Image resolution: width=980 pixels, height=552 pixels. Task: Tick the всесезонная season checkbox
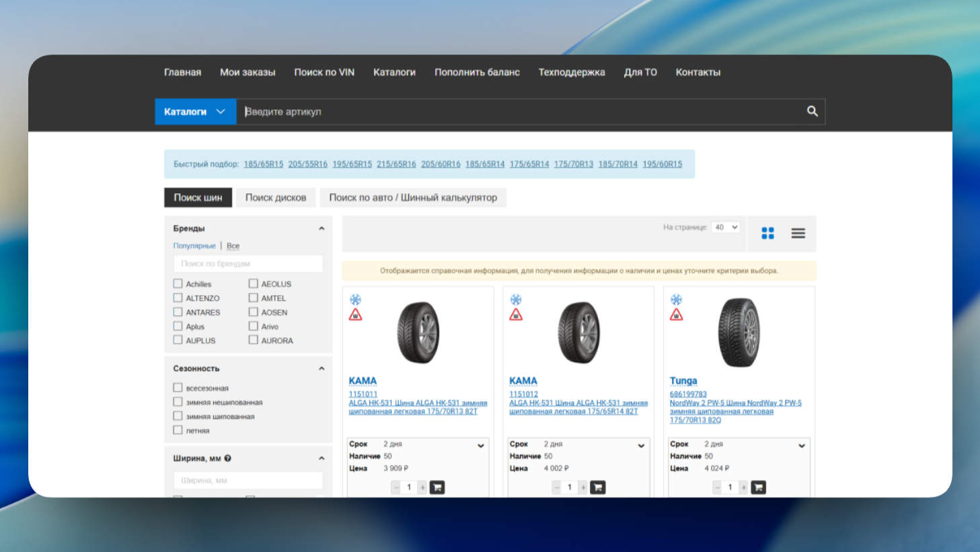[x=178, y=388]
